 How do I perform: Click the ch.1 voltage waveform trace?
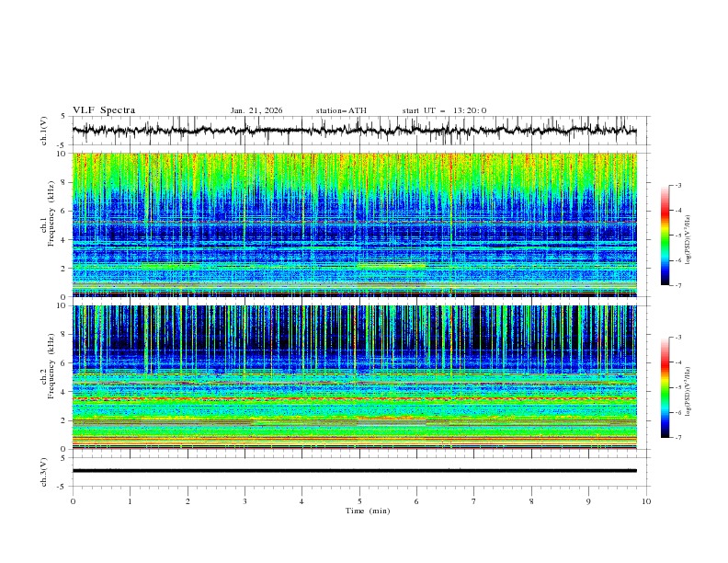pyautogui.click(x=354, y=131)
